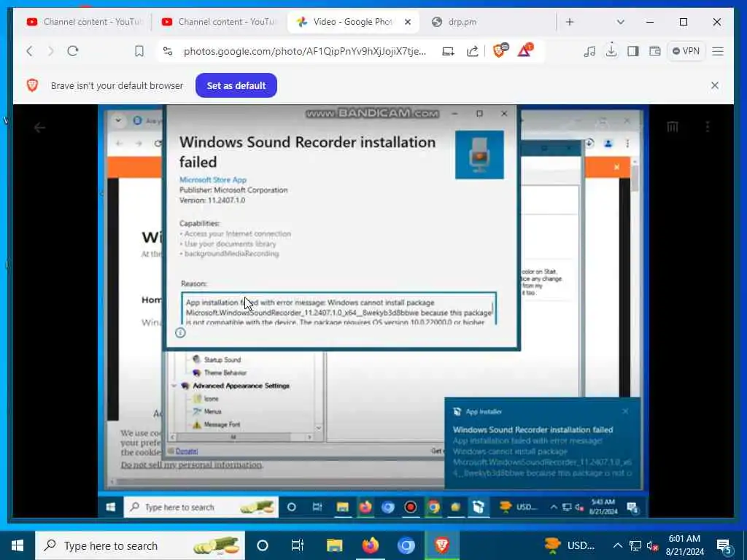Viewport: 747px width, 560px height.
Task: Switch to first Channel content YouTube tab
Action: [x=84, y=22]
